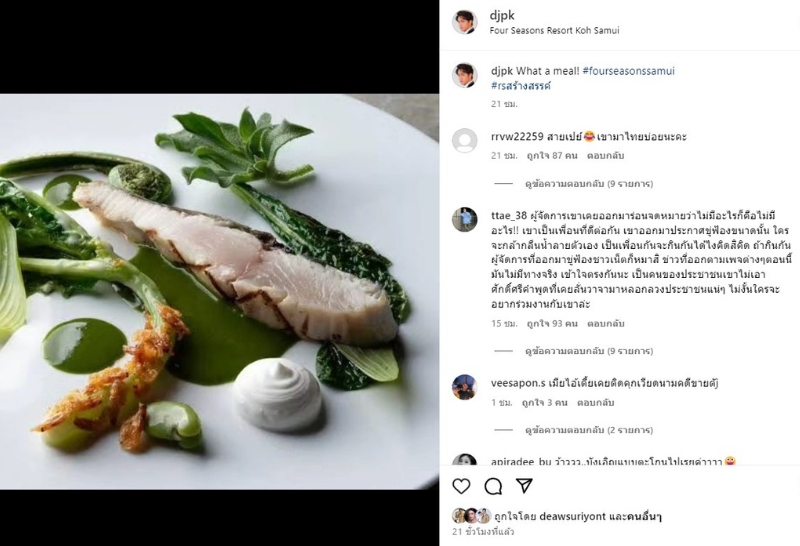This screenshot has height=546, width=800.
Task: Click apiradee_bu's profile avatar
Action: [x=464, y=463]
